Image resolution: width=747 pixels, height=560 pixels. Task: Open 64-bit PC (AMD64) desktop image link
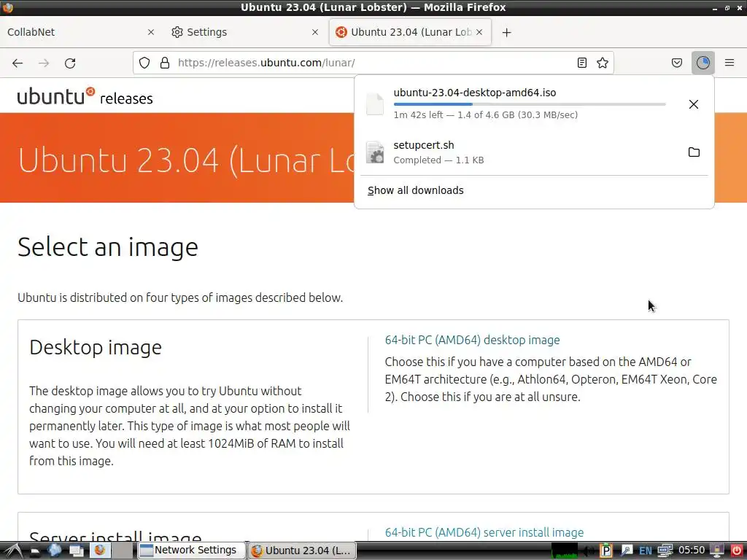(472, 340)
